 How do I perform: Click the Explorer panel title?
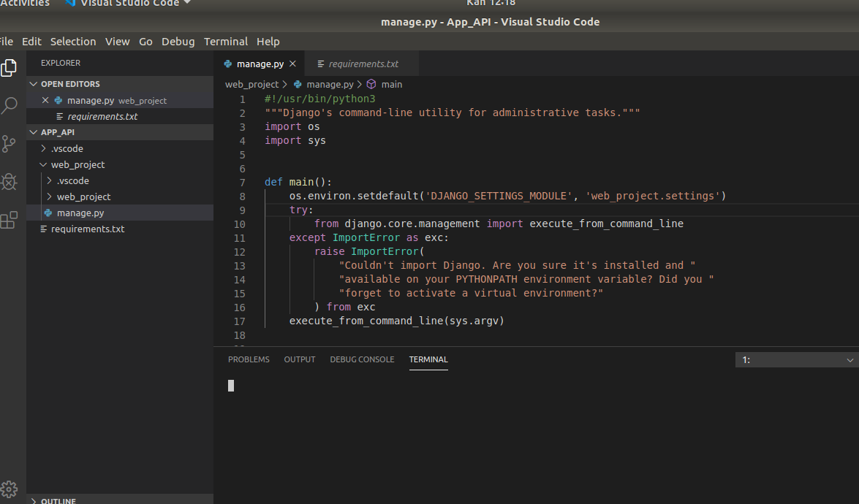point(61,63)
